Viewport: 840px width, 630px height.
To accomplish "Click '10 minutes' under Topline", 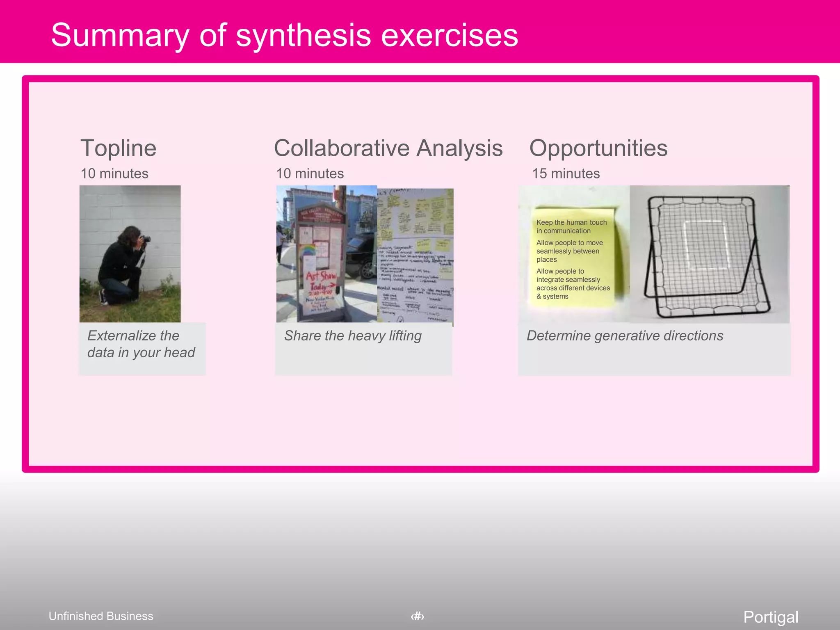I will 114,173.
